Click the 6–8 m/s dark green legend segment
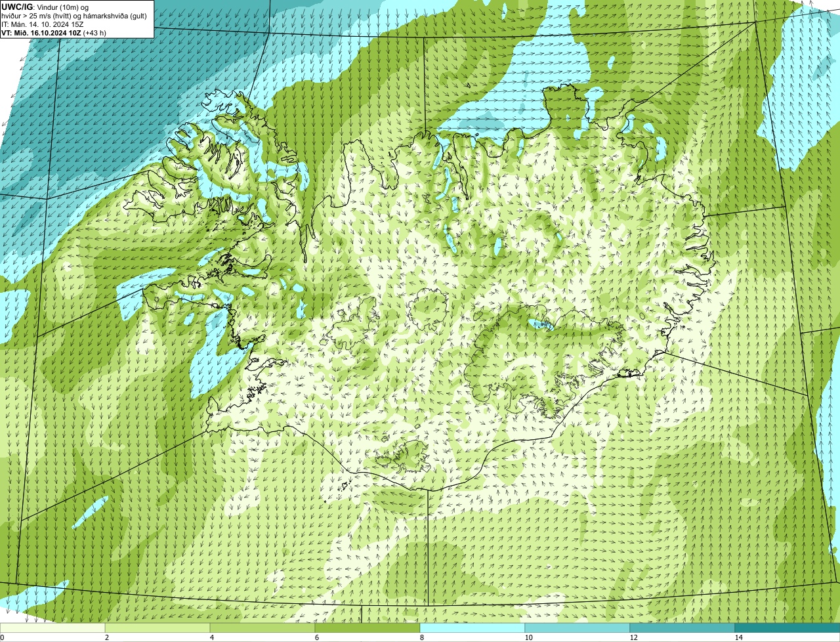 367,628
